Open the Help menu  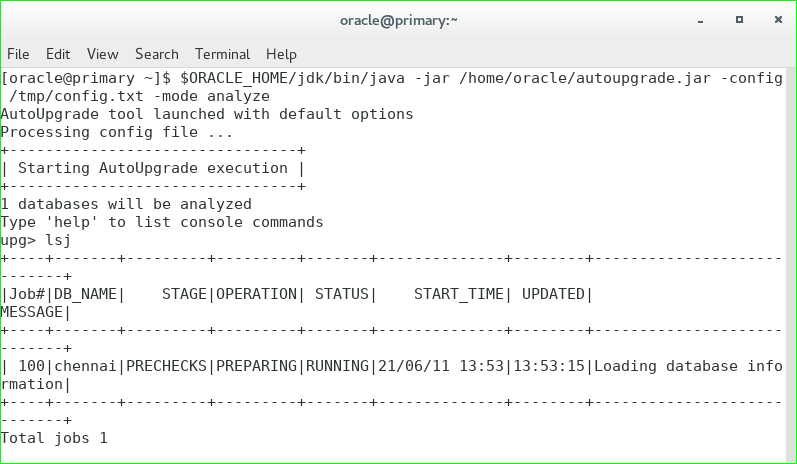(x=282, y=54)
